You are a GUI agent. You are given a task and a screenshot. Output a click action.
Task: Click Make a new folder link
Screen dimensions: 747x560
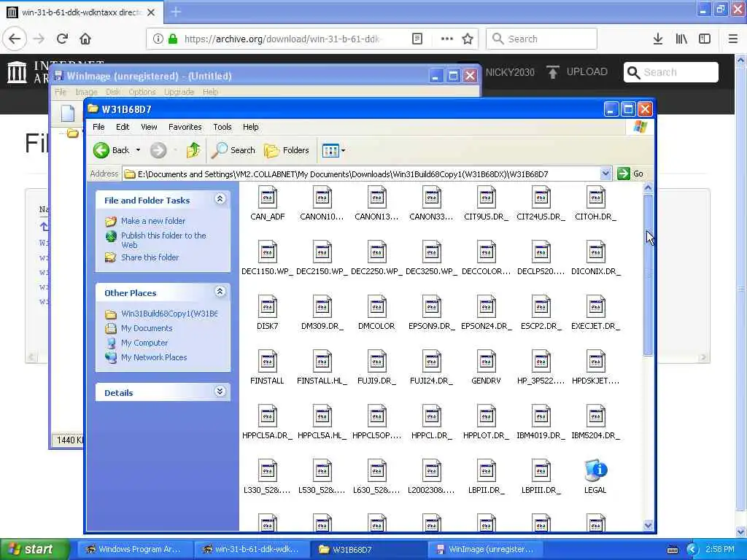153,221
